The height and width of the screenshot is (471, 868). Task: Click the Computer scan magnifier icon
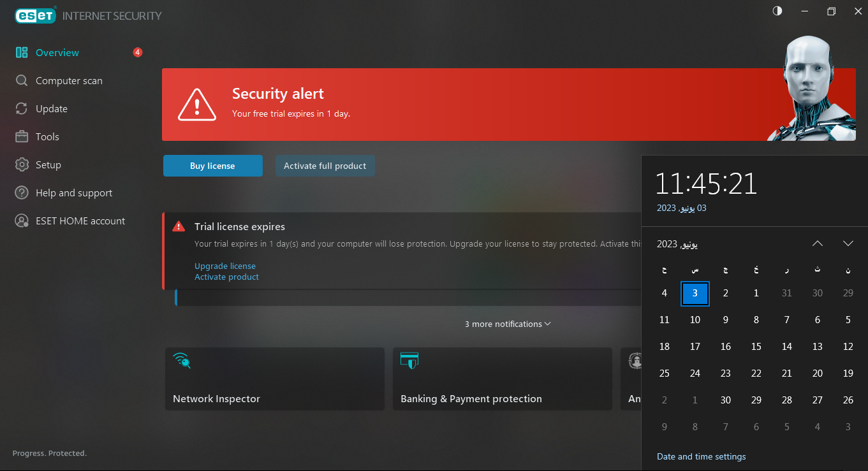(x=22, y=81)
